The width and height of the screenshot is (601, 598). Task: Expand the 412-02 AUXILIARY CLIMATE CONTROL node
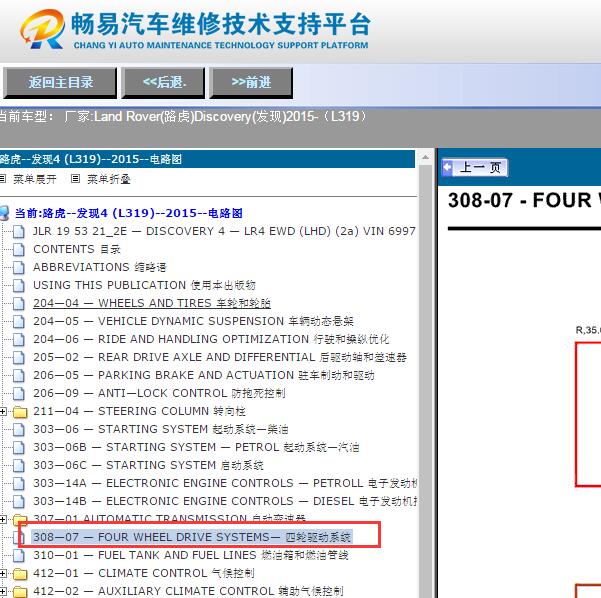pyautogui.click(x=3, y=592)
